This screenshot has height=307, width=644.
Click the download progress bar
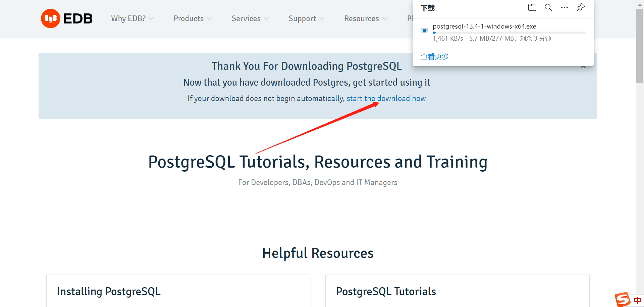(509, 33)
